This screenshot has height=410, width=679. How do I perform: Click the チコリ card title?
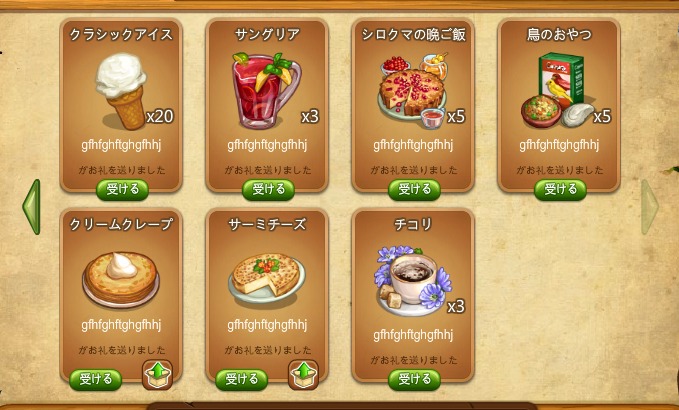(x=413, y=224)
